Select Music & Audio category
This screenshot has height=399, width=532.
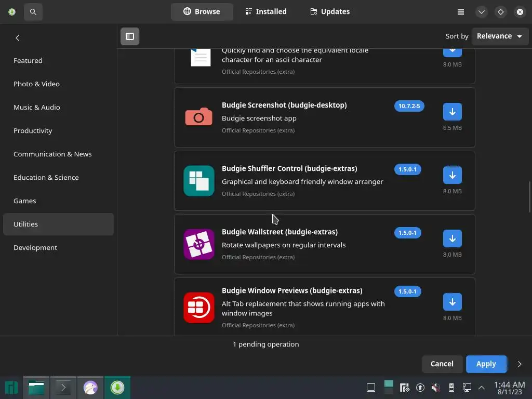pyautogui.click(x=58, y=107)
